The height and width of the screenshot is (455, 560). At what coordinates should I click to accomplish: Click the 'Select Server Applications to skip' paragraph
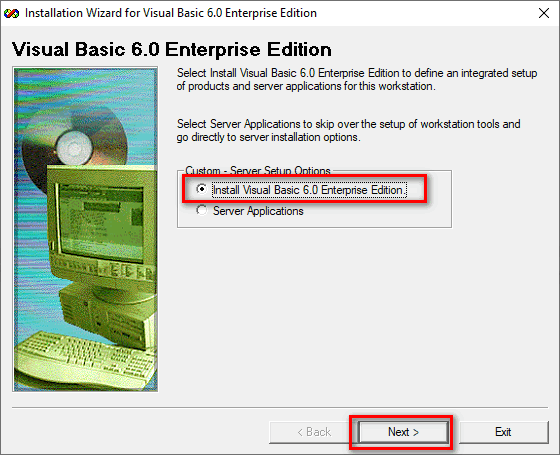349,130
